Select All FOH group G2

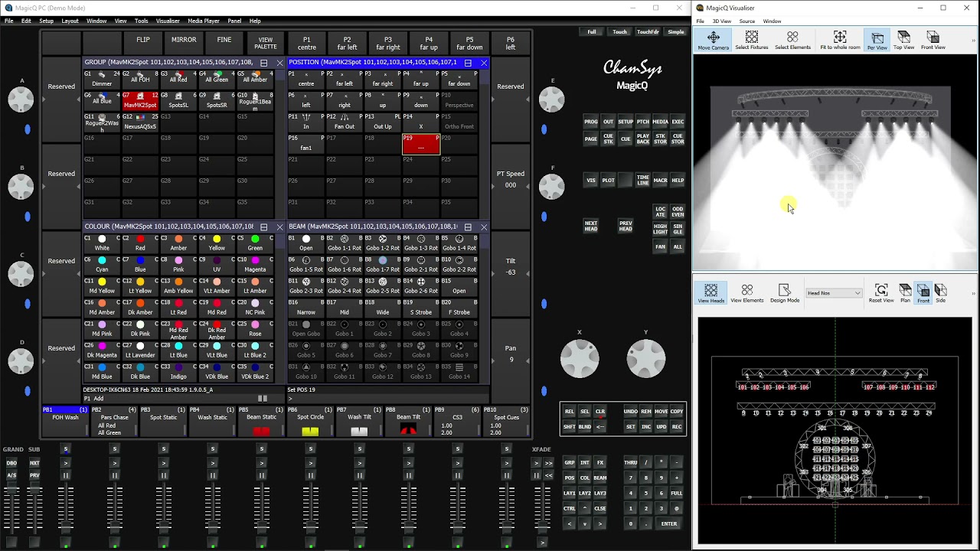140,79
